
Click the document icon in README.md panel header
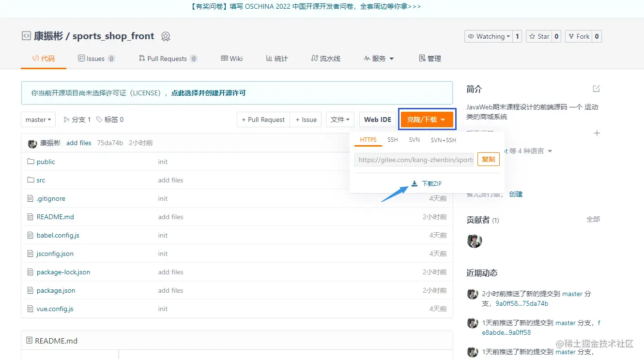pos(30,341)
